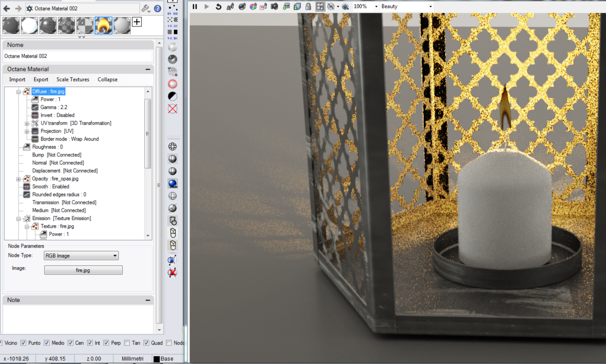
Task: Click the camera snapshot icon in the render toolbar
Action: (x=274, y=7)
